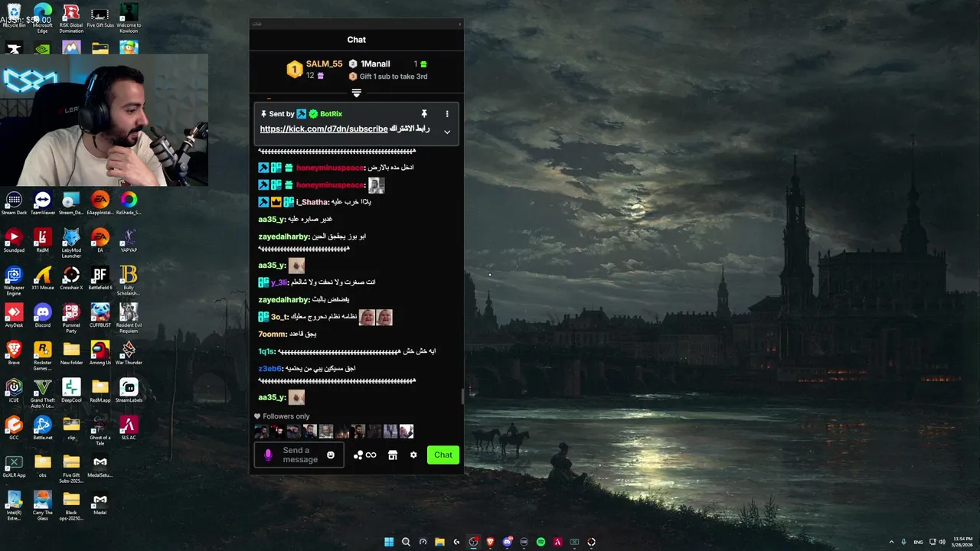Open Discord desktop shortcut
980x551 pixels.
[42, 316]
